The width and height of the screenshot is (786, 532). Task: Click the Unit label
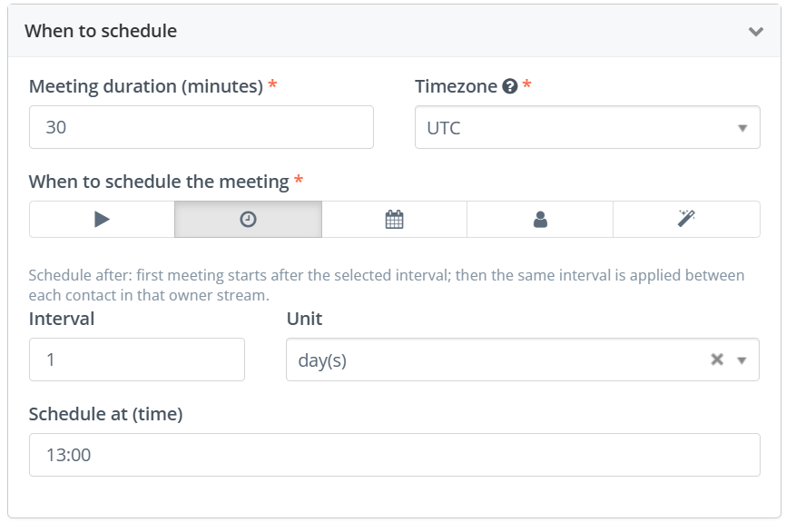pos(304,319)
